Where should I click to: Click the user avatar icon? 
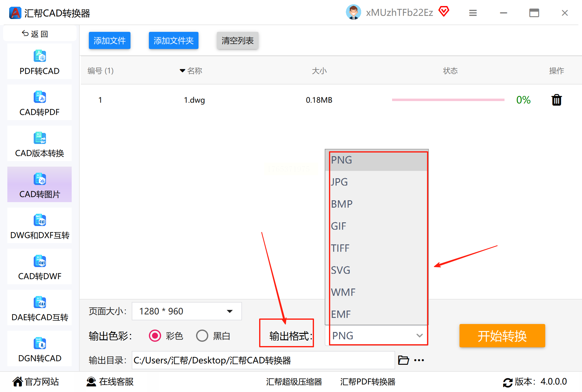(x=353, y=12)
